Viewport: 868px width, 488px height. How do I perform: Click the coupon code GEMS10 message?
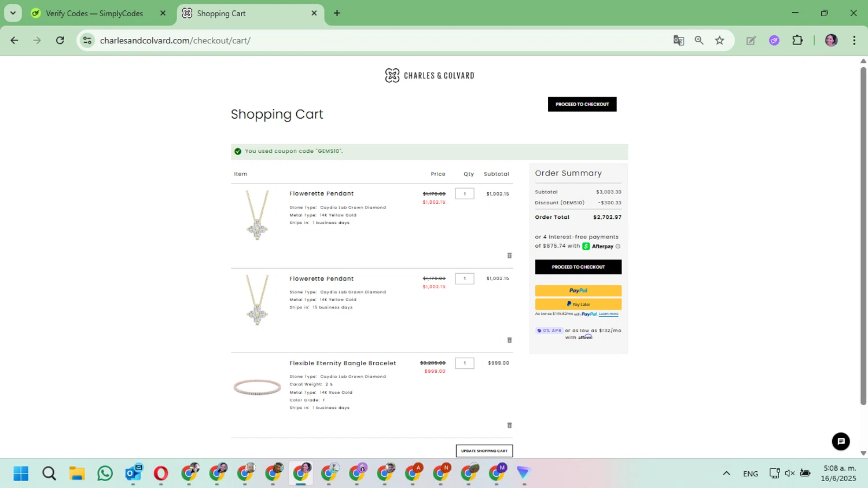coord(293,151)
